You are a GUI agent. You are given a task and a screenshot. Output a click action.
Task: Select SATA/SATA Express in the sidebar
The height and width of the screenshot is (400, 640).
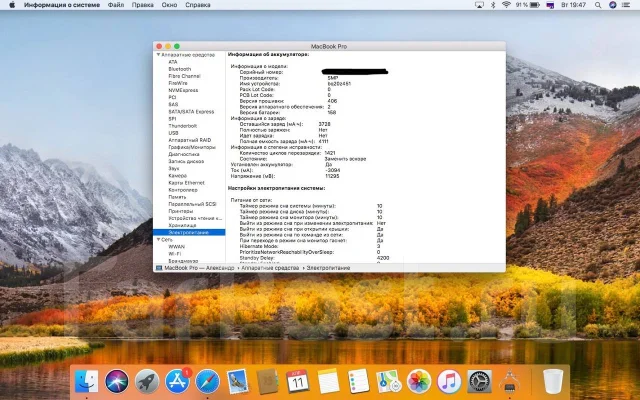(x=191, y=111)
